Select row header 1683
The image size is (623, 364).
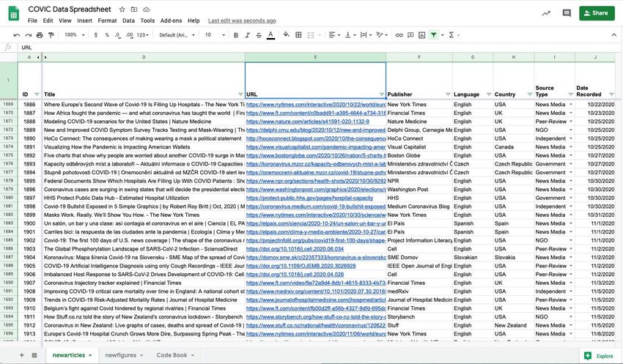[8, 223]
